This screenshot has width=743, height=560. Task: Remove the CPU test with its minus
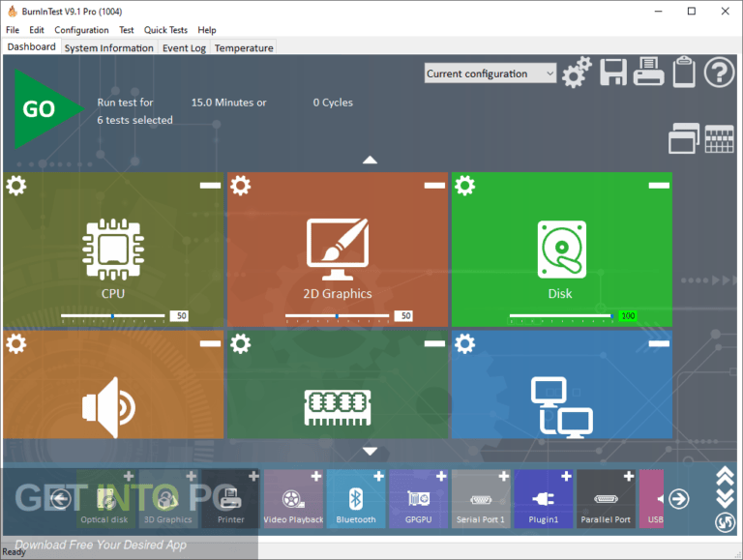210,186
